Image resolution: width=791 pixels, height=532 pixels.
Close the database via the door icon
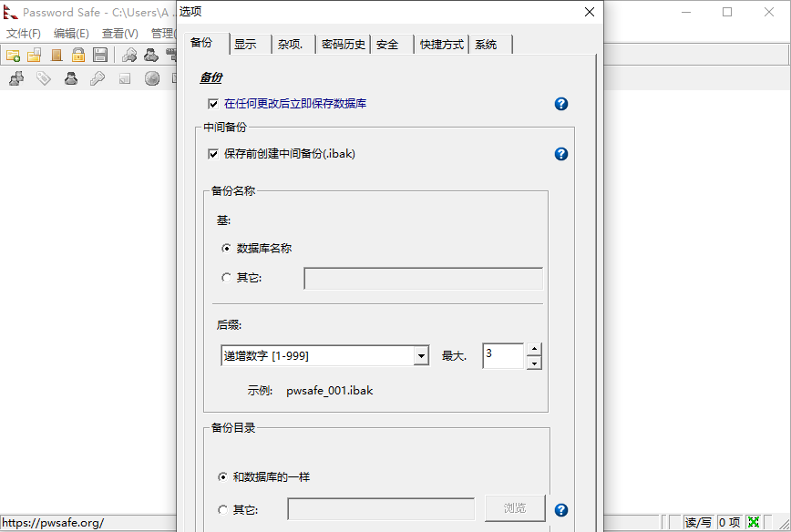(x=56, y=55)
